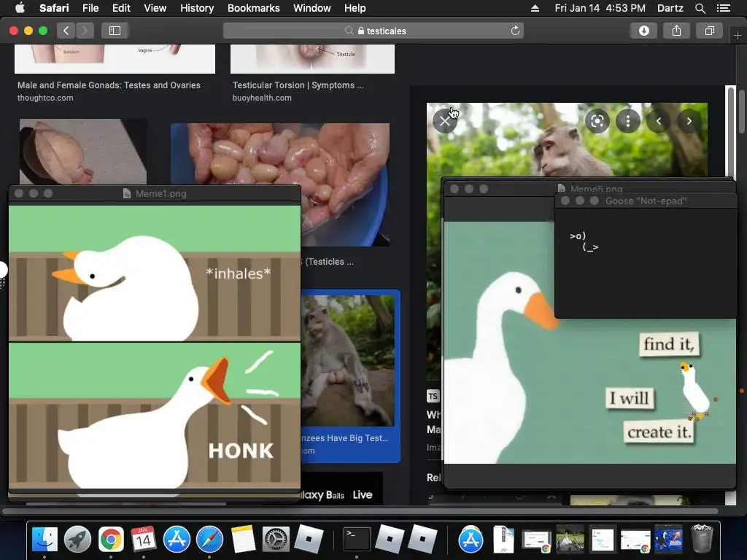Open the View menu
Image resolution: width=747 pixels, height=560 pixels.
[155, 8]
